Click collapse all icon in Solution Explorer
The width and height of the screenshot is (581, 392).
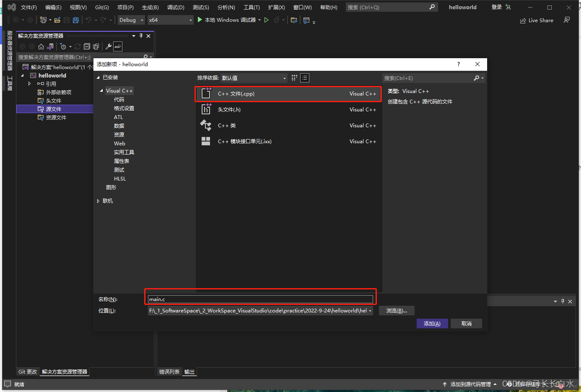pyautogui.click(x=87, y=46)
